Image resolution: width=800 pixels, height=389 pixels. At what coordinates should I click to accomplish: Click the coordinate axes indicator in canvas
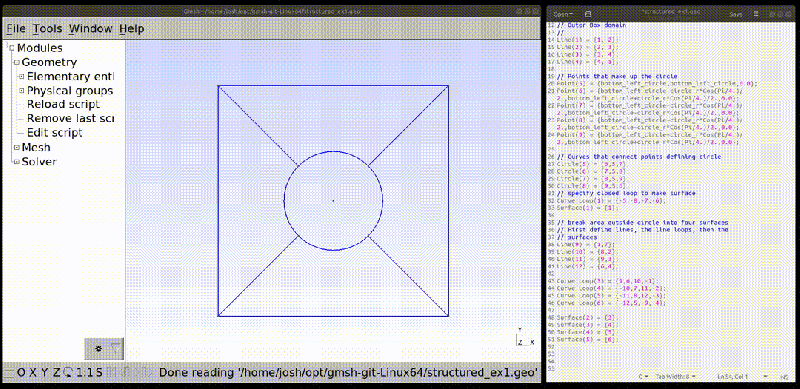pyautogui.click(x=526, y=337)
